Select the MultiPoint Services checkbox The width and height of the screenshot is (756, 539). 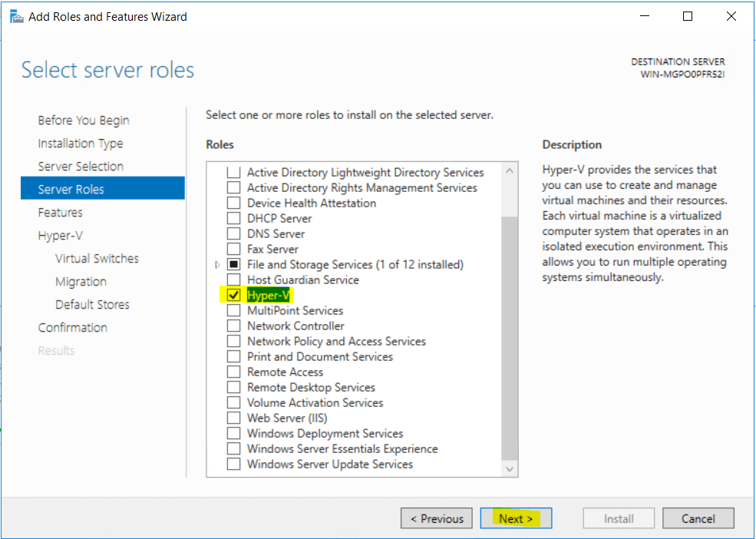233,310
